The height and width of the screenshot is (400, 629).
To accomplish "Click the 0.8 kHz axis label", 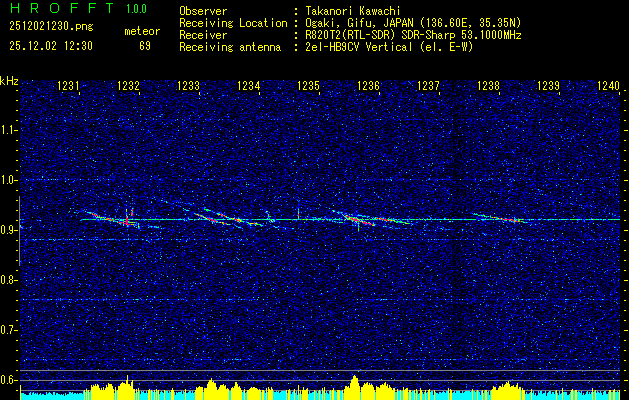I will point(9,280).
